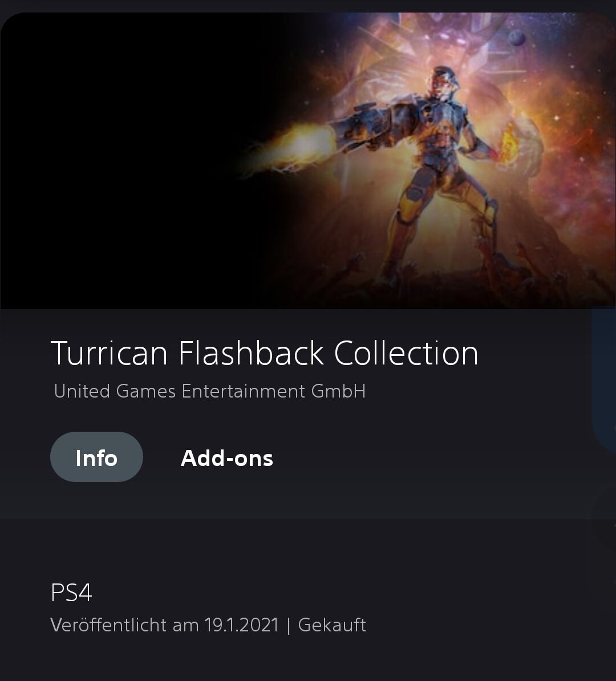Tap United Games Entertainment GmbH publisher name
Screen dimensions: 616x681
[209, 391]
